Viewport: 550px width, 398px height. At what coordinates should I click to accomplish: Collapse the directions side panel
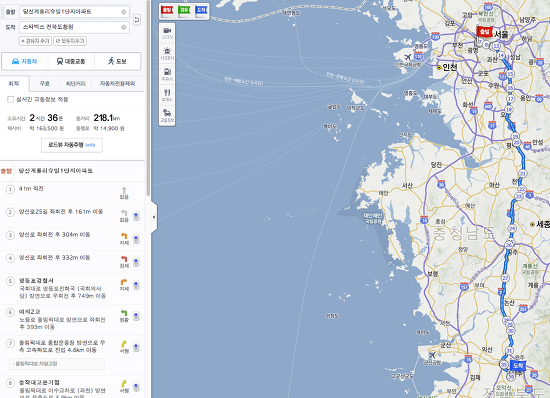click(x=154, y=217)
